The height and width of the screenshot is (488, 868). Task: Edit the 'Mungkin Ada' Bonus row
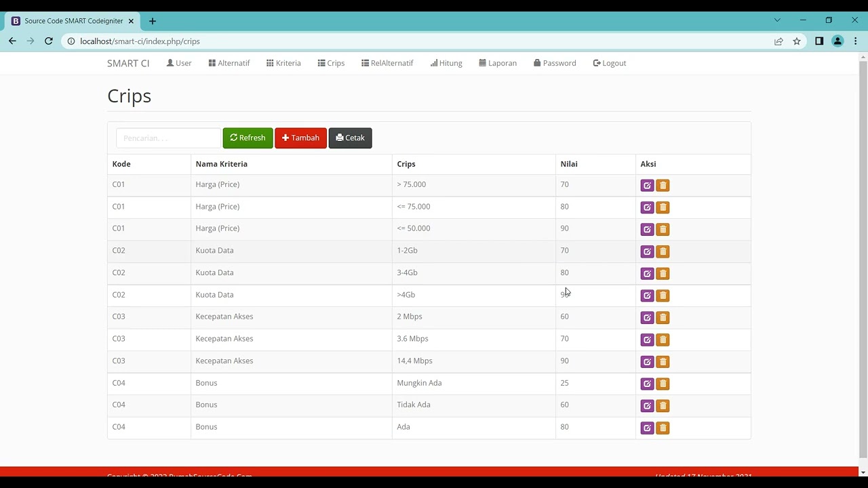click(647, 384)
